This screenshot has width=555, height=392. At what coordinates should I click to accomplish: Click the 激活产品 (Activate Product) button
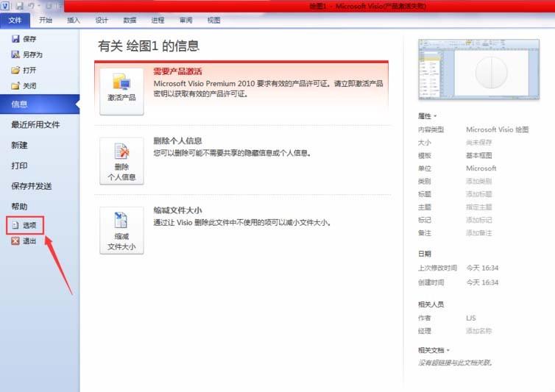(121, 91)
